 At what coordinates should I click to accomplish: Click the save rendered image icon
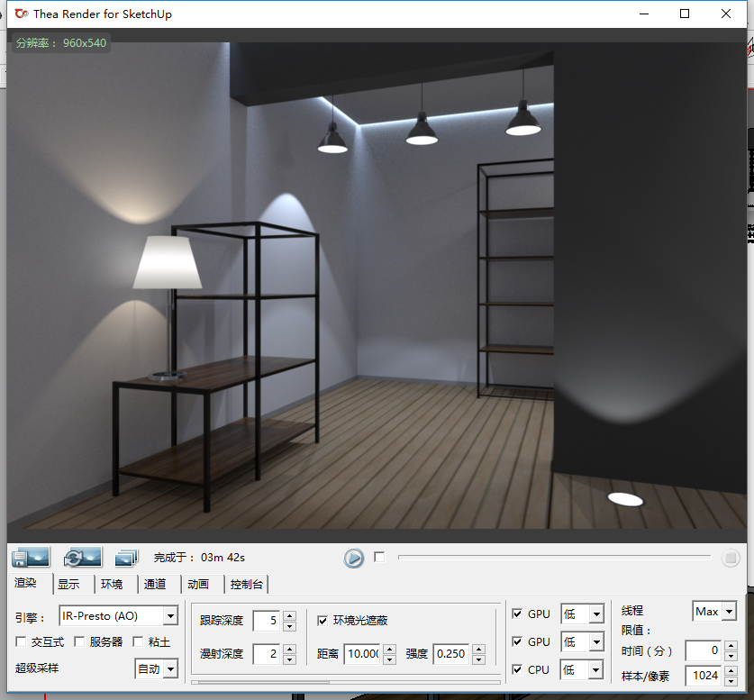point(31,558)
